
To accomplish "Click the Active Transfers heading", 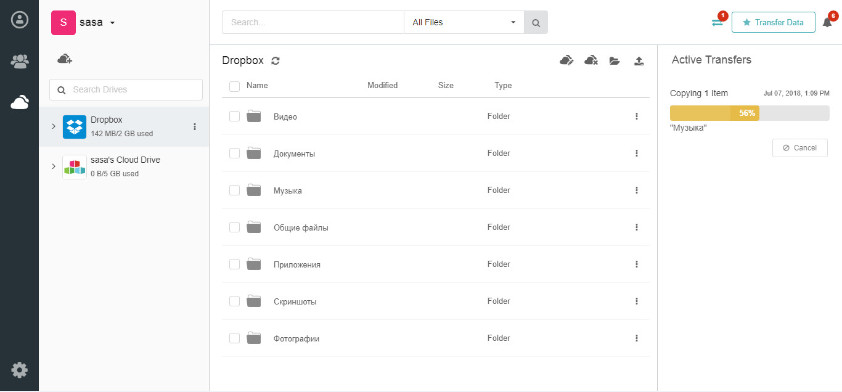I will click(711, 60).
